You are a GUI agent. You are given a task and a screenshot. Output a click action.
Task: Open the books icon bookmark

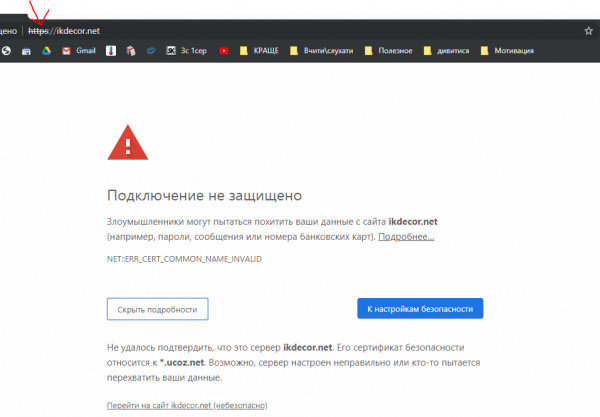tap(131, 51)
